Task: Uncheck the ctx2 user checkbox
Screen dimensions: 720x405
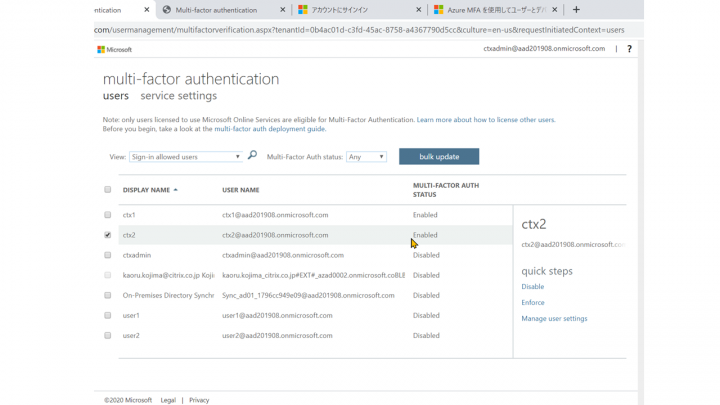Action: (108, 235)
